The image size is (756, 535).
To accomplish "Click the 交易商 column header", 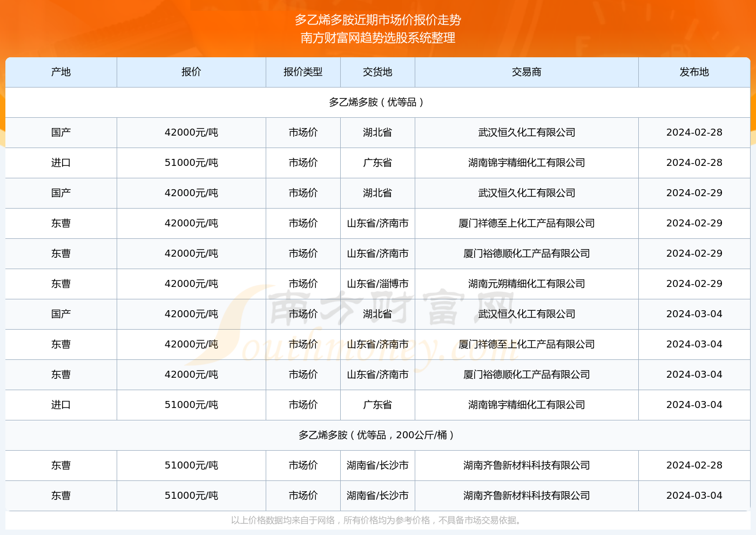I will pyautogui.click(x=526, y=72).
